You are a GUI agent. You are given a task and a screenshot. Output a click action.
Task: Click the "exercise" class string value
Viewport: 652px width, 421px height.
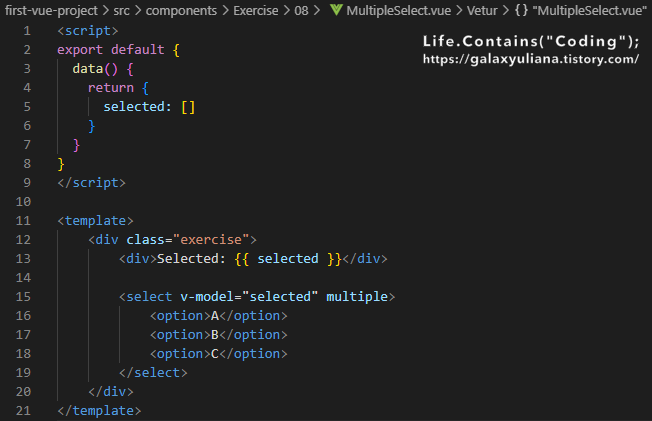pos(211,240)
